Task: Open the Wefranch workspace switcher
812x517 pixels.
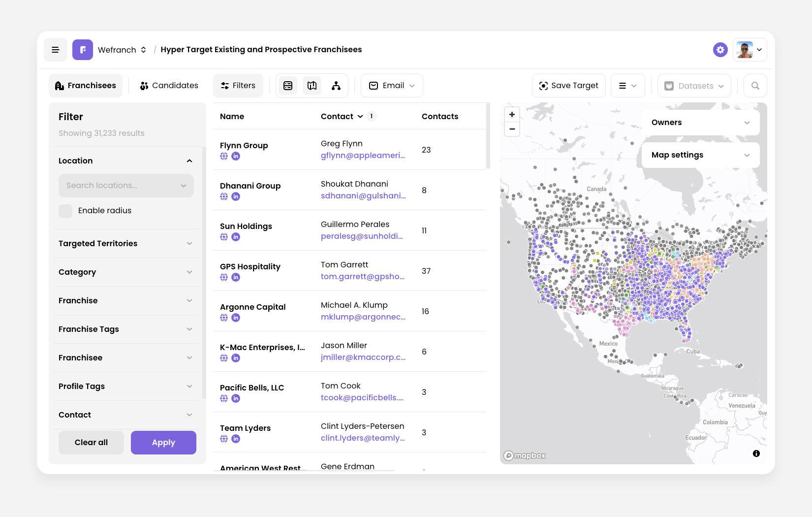Action: (x=122, y=50)
